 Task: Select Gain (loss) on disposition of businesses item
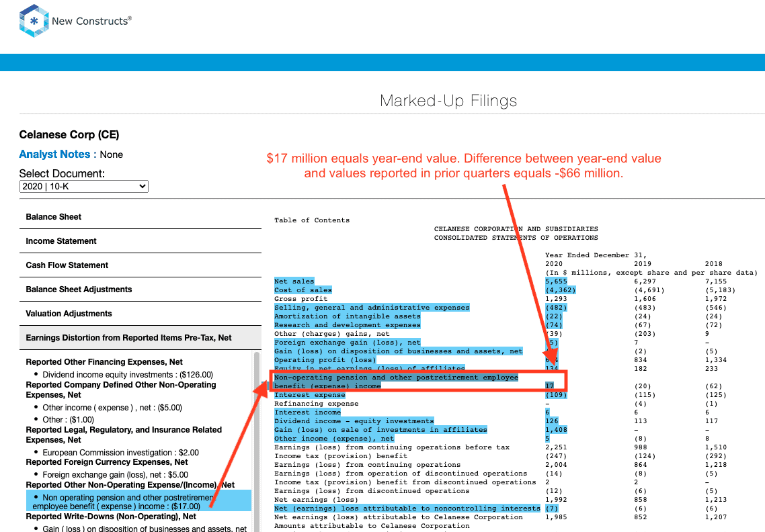point(145,529)
